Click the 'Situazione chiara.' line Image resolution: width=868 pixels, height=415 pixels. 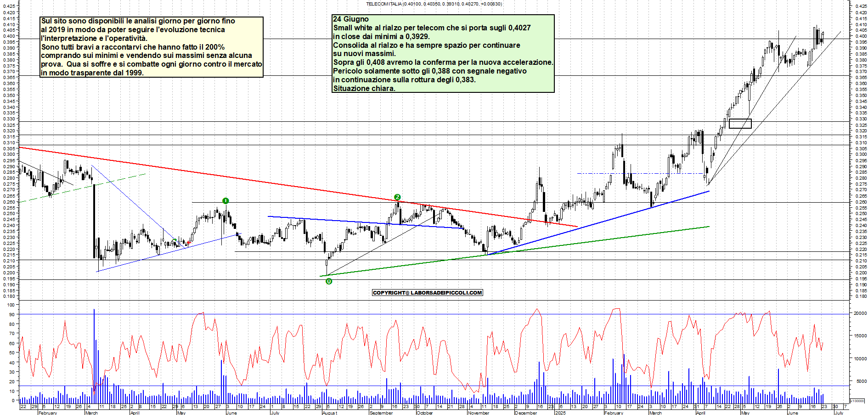pos(364,88)
